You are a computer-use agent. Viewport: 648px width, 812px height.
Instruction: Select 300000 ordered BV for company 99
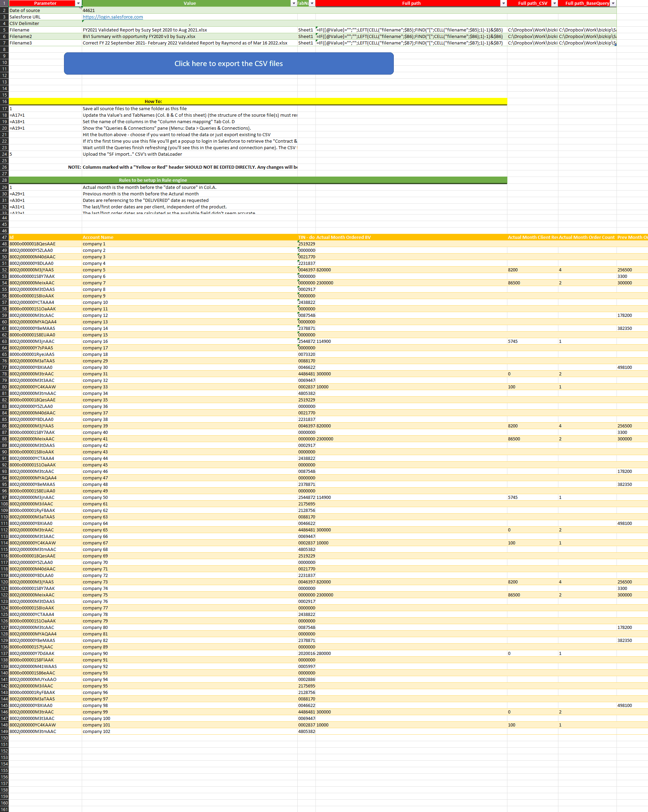411,712
